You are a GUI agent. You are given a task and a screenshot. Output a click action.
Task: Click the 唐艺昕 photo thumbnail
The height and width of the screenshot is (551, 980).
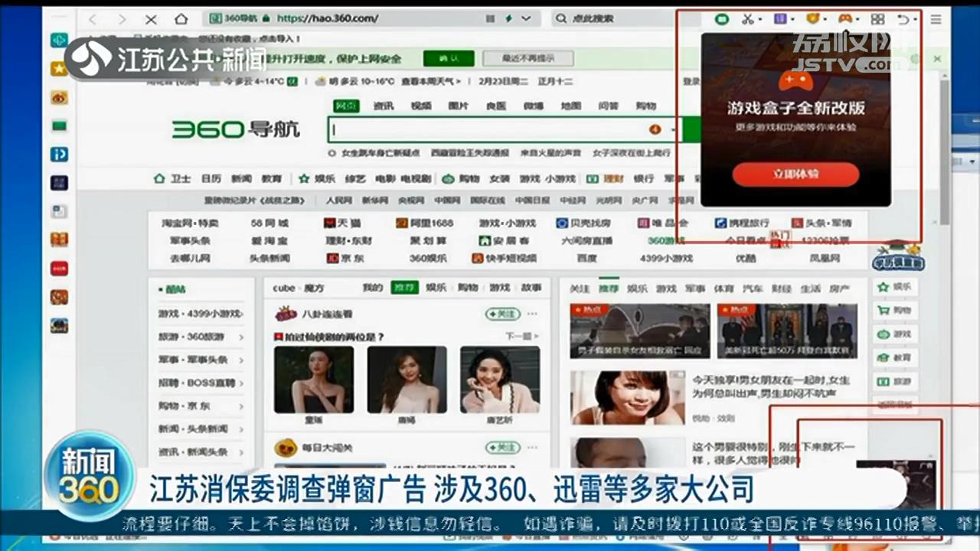coord(500,380)
